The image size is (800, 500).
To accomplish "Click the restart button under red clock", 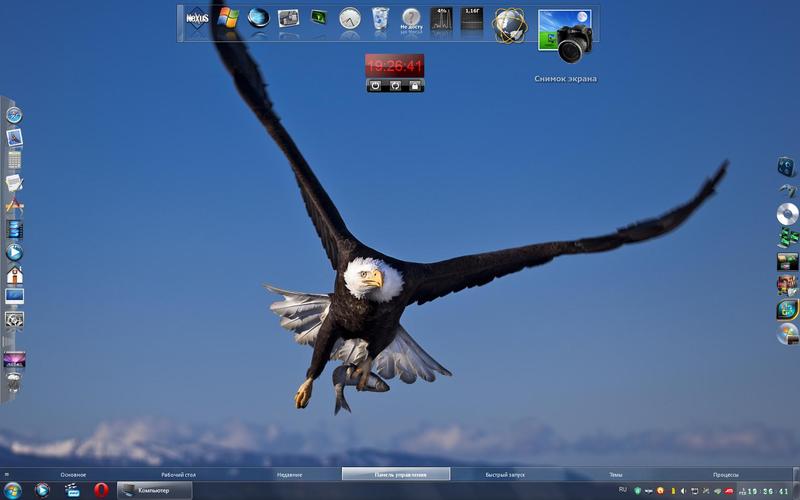I will pyautogui.click(x=395, y=86).
